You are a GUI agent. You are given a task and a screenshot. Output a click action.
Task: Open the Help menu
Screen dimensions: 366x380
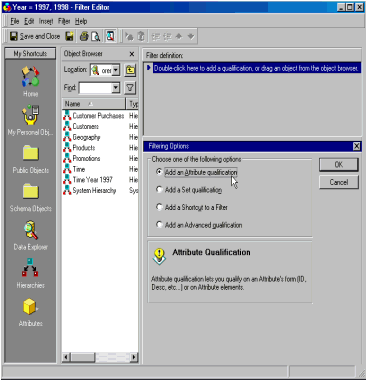click(x=81, y=21)
